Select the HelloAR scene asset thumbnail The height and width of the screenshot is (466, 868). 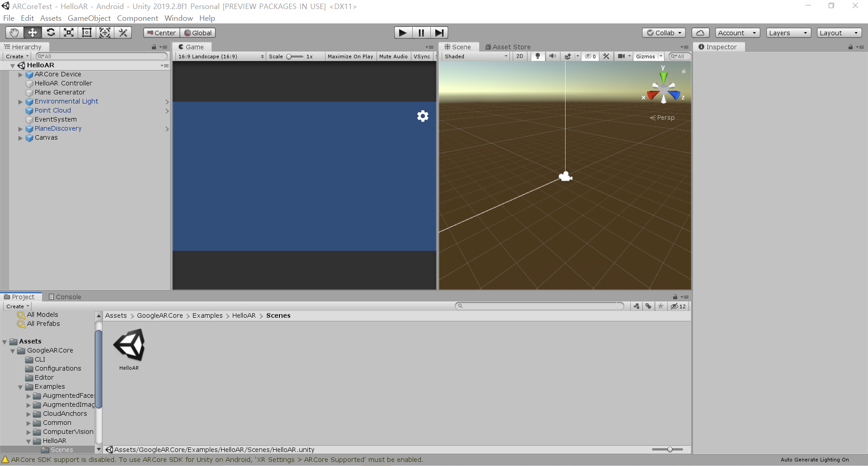pyautogui.click(x=129, y=345)
